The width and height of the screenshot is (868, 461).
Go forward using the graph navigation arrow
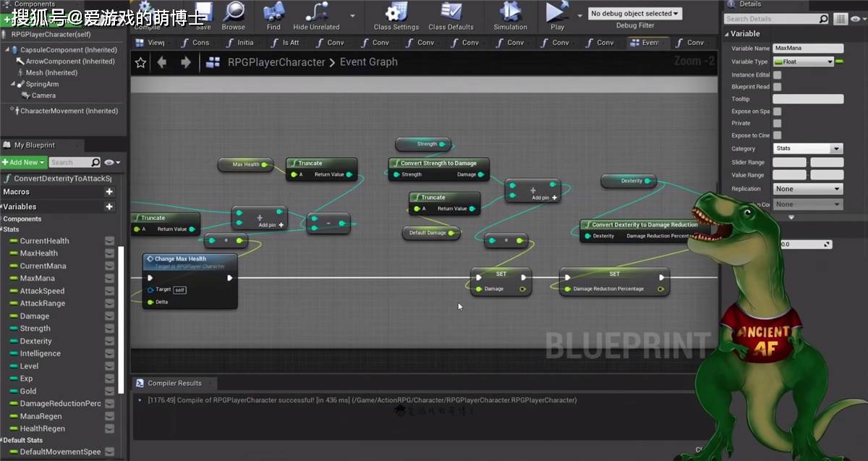tap(186, 62)
